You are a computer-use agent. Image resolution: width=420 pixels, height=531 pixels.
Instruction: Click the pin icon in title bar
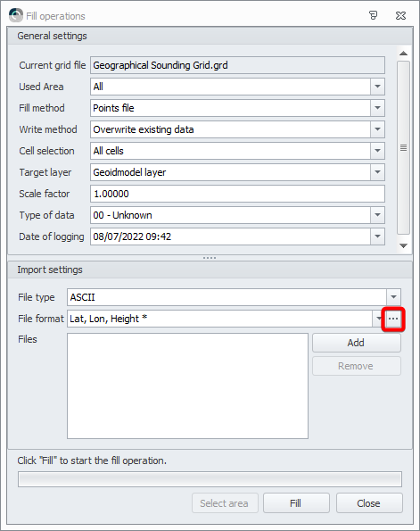point(373,15)
